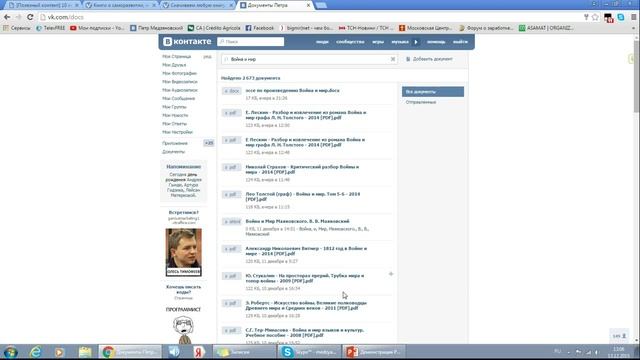Open Моя Страница sidebar link
Image resolution: width=640 pixels, height=360 pixels.
pos(176,57)
